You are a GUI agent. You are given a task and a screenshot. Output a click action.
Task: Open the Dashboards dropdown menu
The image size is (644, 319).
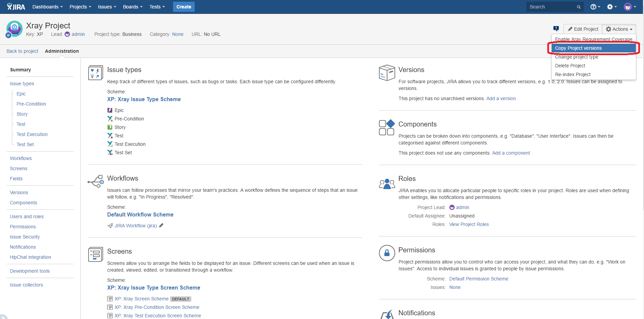(x=48, y=7)
